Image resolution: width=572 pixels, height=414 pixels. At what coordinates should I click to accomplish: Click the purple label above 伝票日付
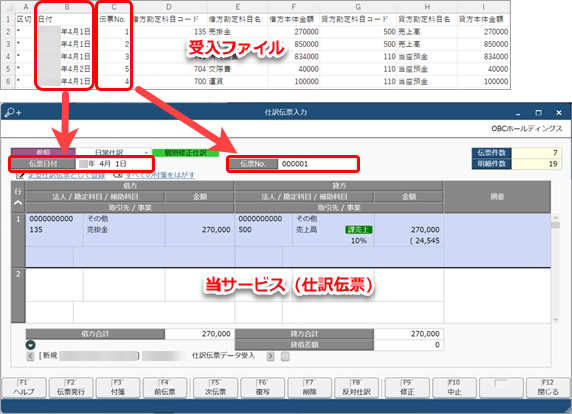pyautogui.click(x=43, y=152)
